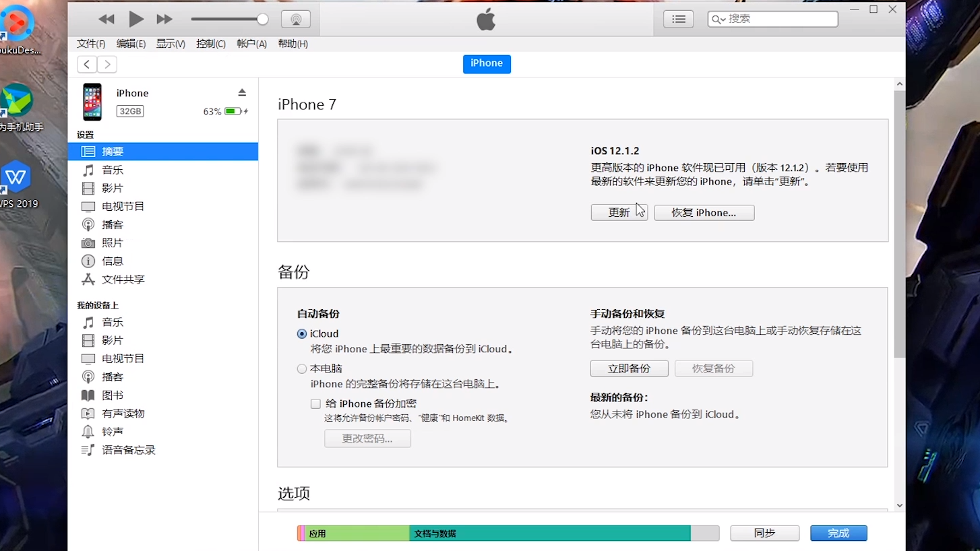
Task: Eject the iPhone with the eject icon
Action: pyautogui.click(x=242, y=92)
